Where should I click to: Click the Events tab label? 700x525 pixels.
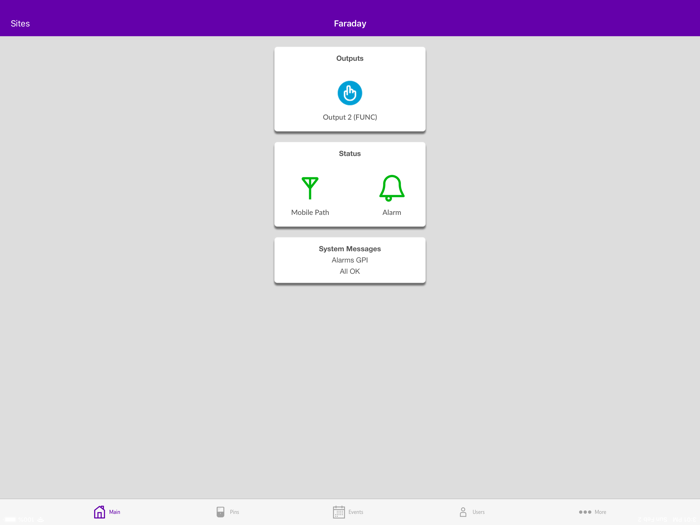pos(356,512)
